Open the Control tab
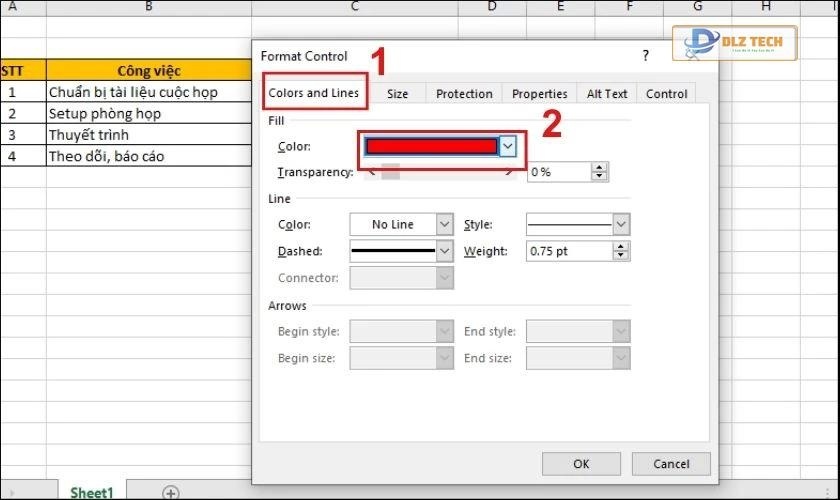The height and width of the screenshot is (500, 840). click(x=666, y=94)
